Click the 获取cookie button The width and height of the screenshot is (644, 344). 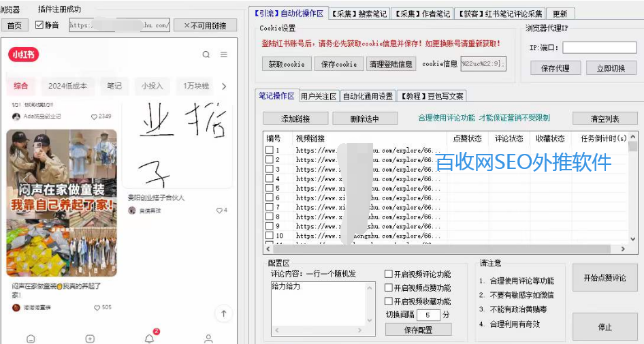coord(287,64)
